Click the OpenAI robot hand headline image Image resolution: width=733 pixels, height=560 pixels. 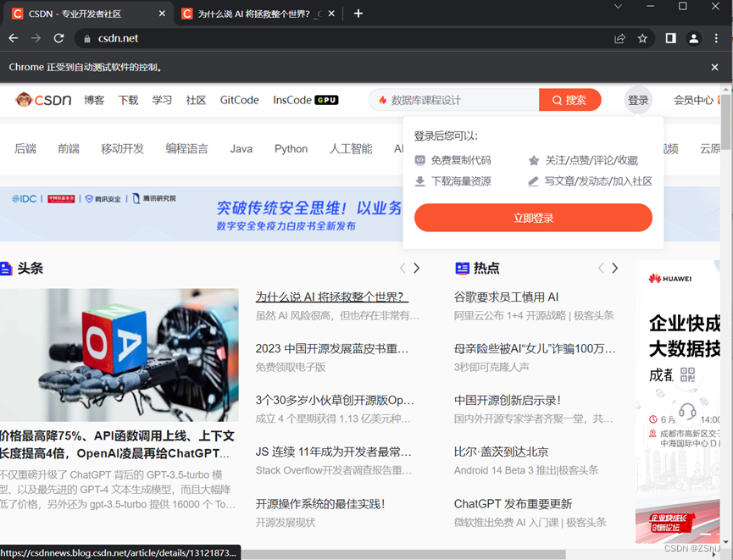tap(119, 355)
